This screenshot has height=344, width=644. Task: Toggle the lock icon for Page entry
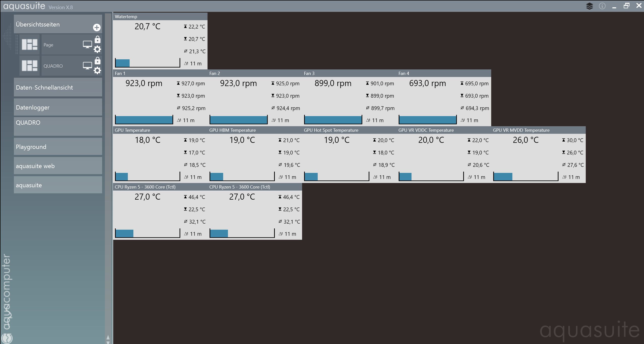pyautogui.click(x=97, y=40)
